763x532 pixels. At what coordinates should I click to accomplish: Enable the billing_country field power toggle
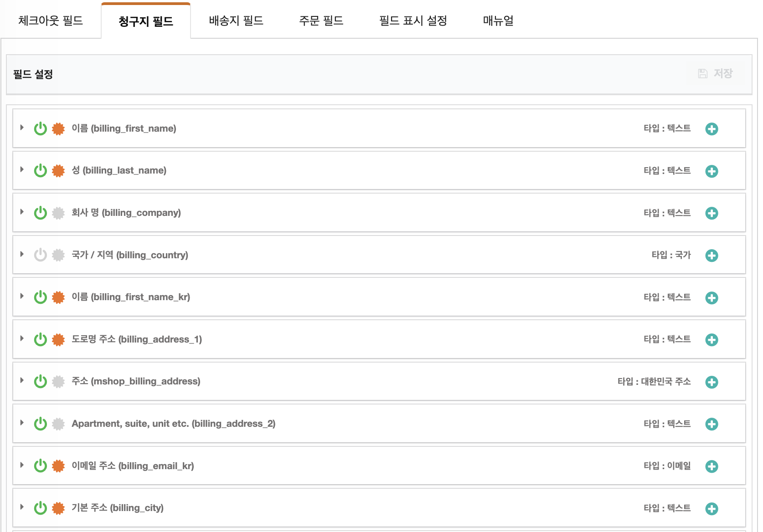41,255
